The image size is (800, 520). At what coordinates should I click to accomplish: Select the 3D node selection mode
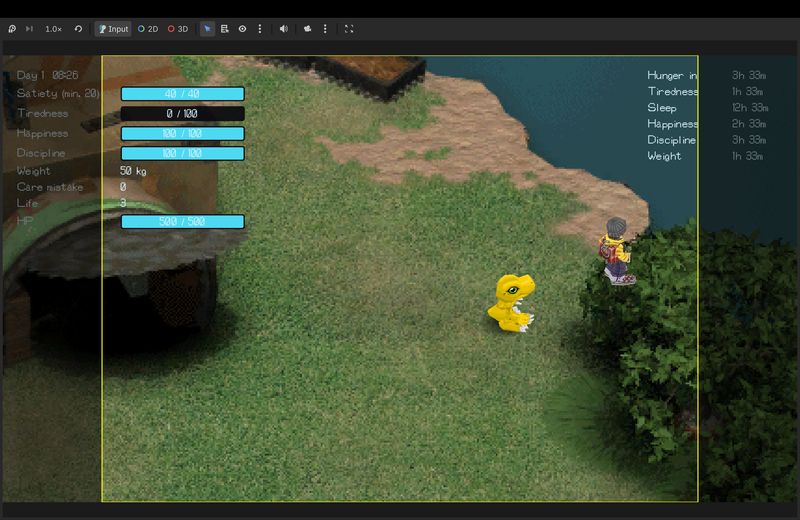[x=177, y=29]
